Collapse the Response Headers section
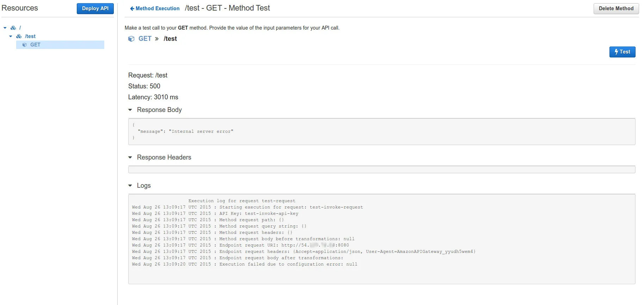644x305 pixels. pos(130,157)
